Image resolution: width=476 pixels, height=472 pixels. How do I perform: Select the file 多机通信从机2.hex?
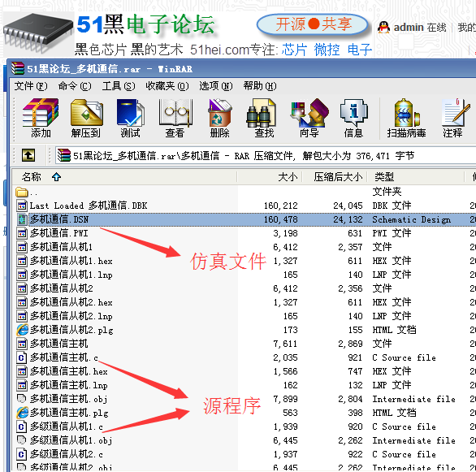[71, 302]
